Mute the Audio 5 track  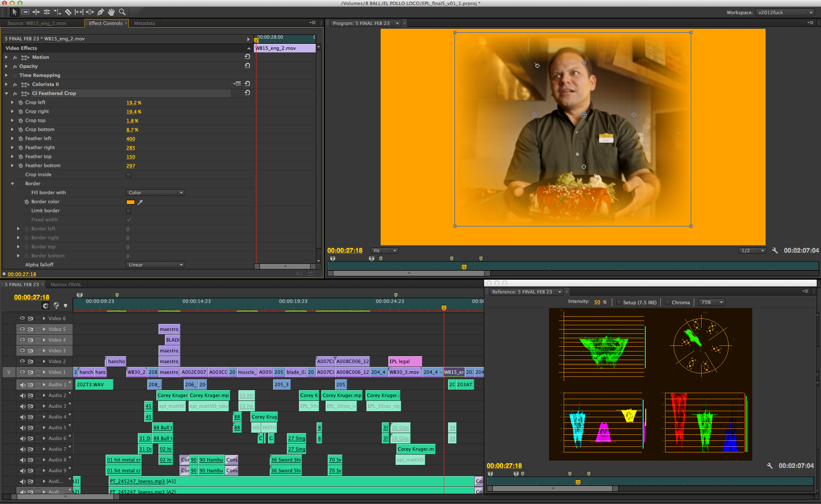point(22,428)
